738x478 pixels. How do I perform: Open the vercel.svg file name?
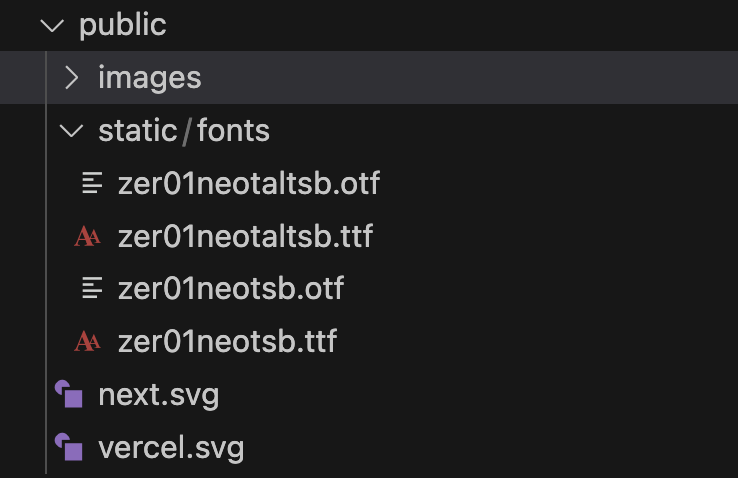click(171, 448)
